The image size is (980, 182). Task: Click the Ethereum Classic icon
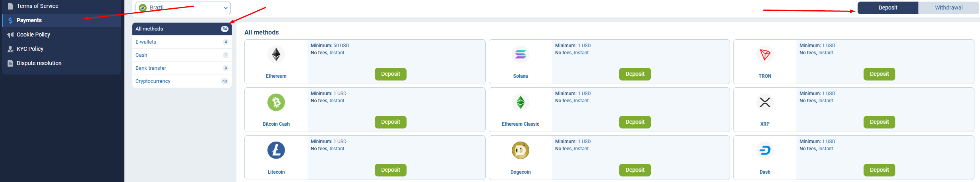[x=521, y=102]
